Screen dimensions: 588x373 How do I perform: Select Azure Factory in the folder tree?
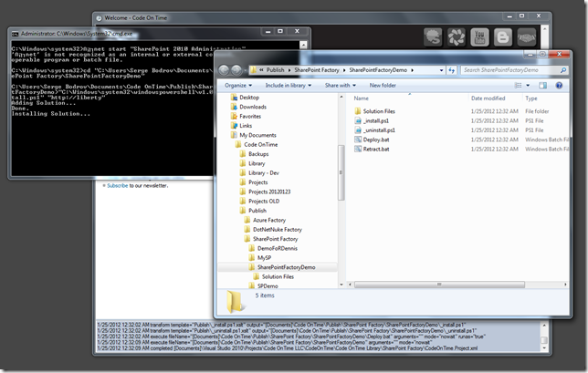(x=271, y=221)
